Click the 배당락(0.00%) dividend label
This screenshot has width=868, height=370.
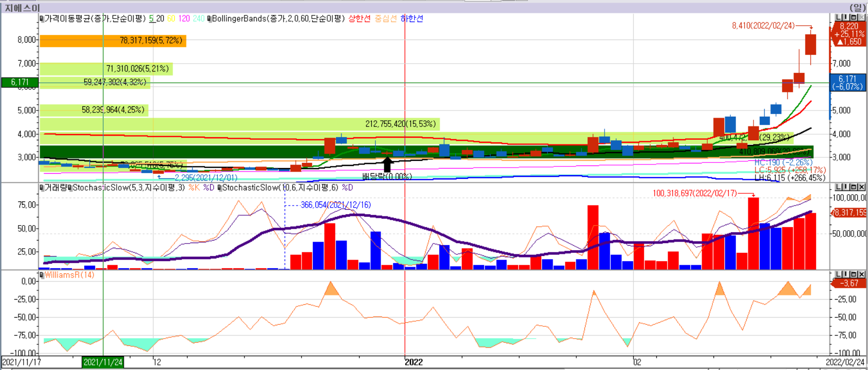click(387, 177)
